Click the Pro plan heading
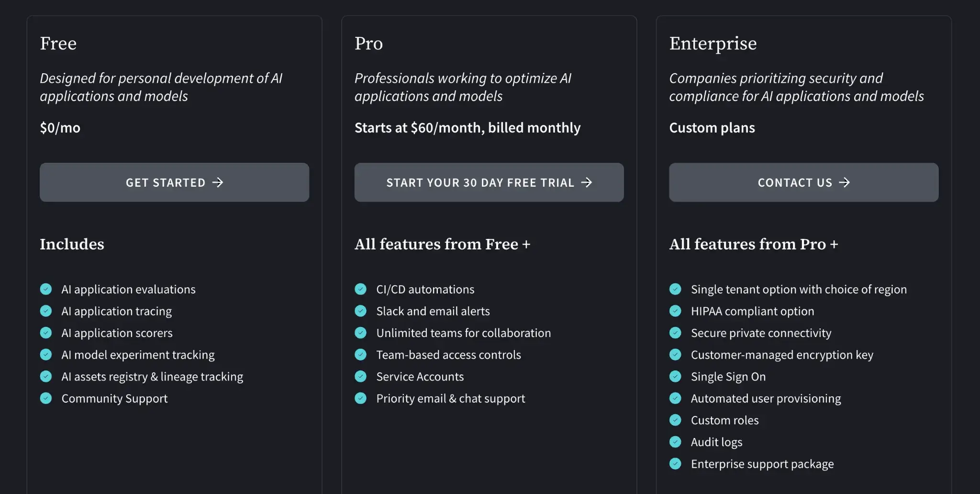Image resolution: width=980 pixels, height=494 pixels. click(368, 44)
